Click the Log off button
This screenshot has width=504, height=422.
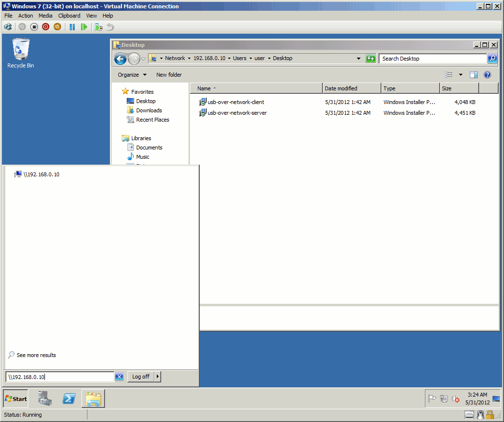point(141,377)
